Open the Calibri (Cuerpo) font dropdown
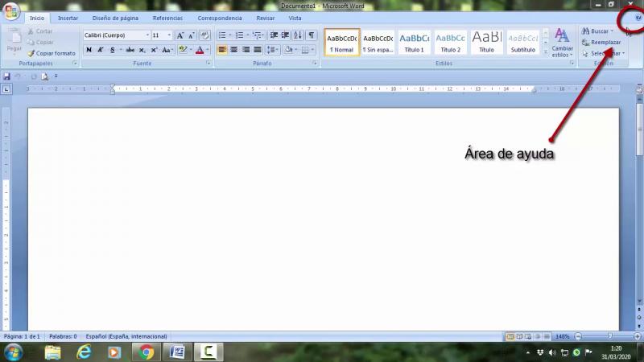This screenshot has width=644, height=362. pyautogui.click(x=117, y=35)
